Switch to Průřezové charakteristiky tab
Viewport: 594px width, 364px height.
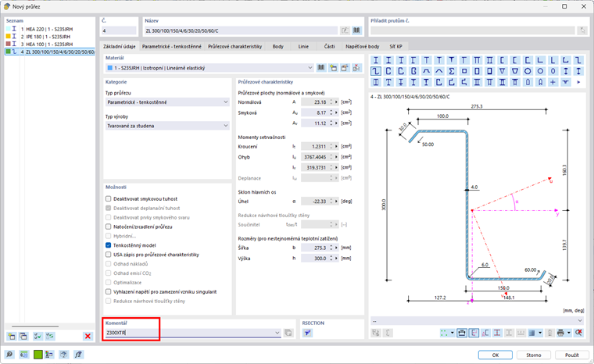pos(235,46)
